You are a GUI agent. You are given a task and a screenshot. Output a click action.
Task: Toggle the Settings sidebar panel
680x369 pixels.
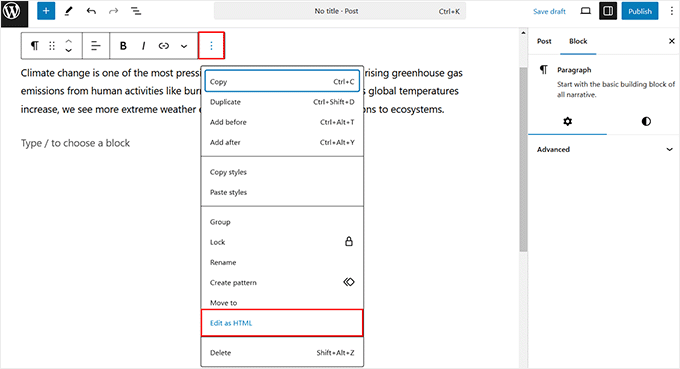608,11
